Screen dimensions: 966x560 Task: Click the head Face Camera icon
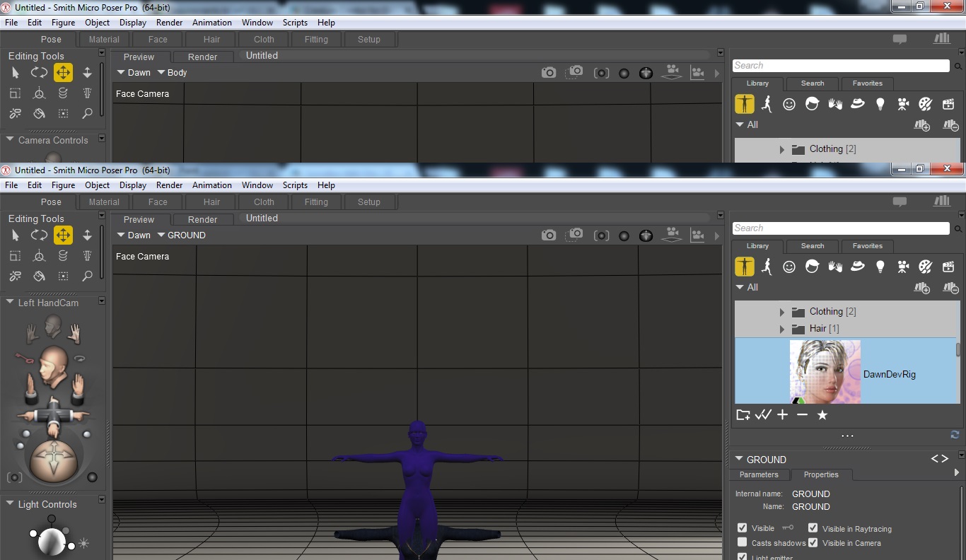(52, 326)
